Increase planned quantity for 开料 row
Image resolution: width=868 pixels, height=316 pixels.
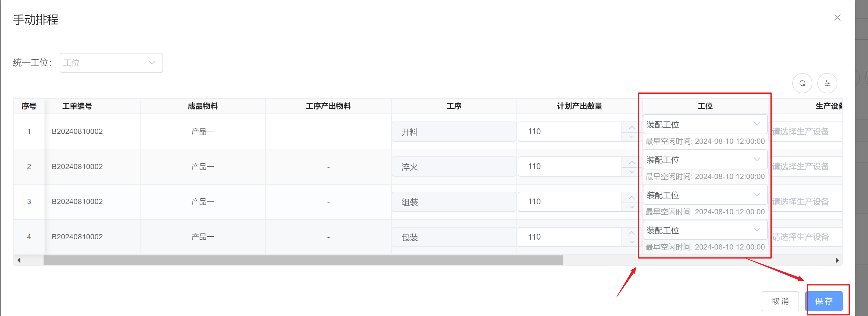coord(631,127)
